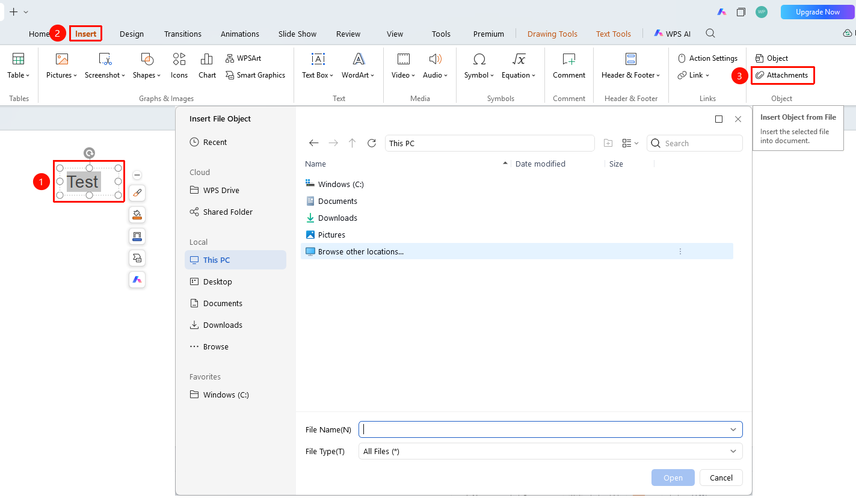Switch to the Design tab

pos(132,34)
